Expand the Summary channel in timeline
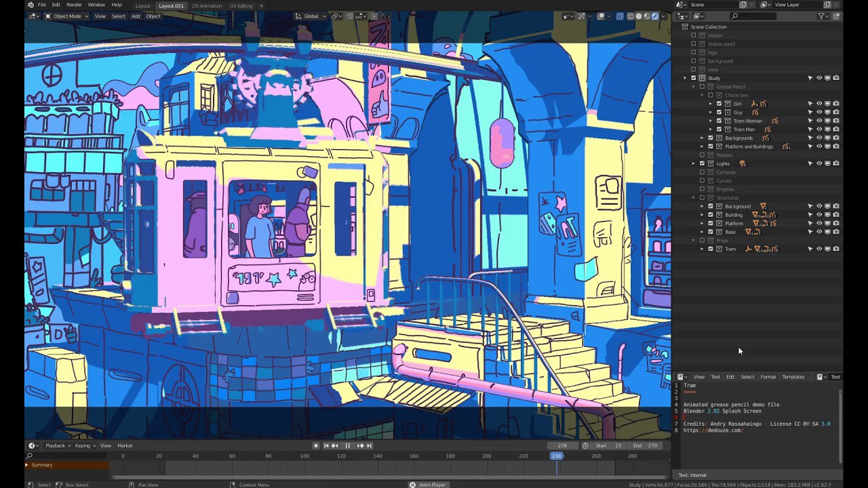 coord(27,465)
